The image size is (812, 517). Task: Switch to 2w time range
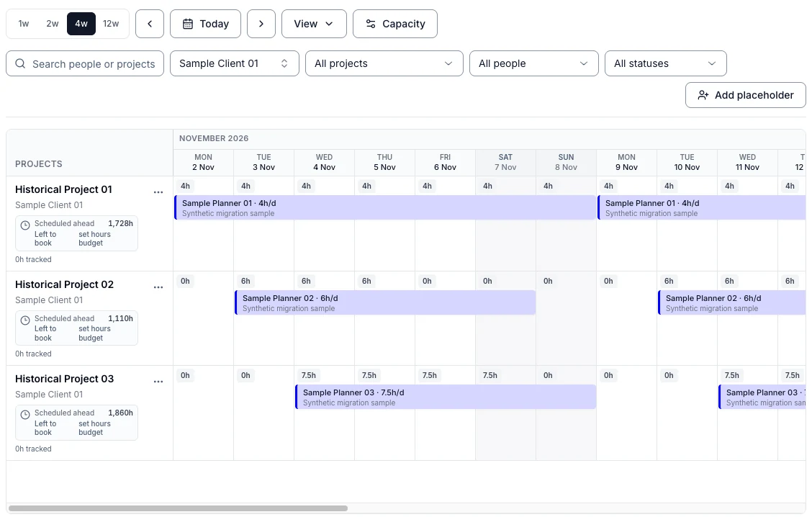[53, 24]
